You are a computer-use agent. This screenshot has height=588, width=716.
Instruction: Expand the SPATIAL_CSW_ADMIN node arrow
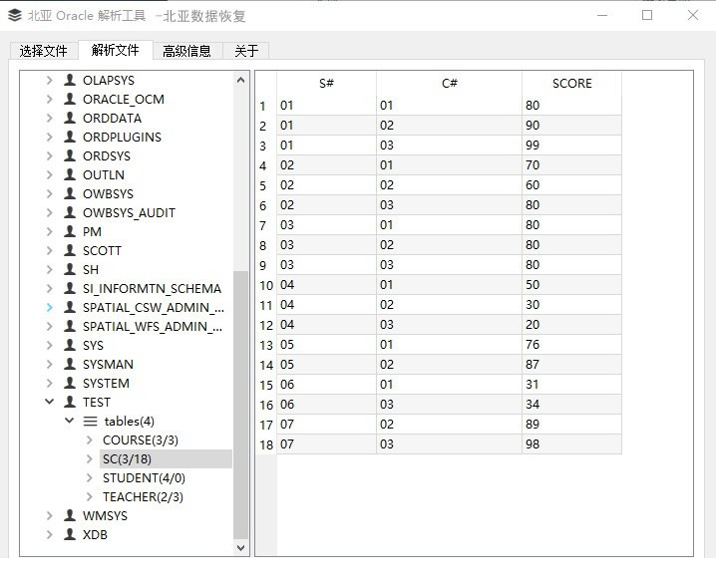tap(49, 307)
